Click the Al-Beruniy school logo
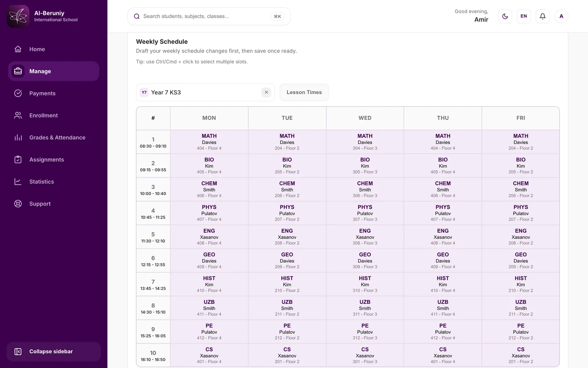The image size is (588, 368). click(18, 16)
